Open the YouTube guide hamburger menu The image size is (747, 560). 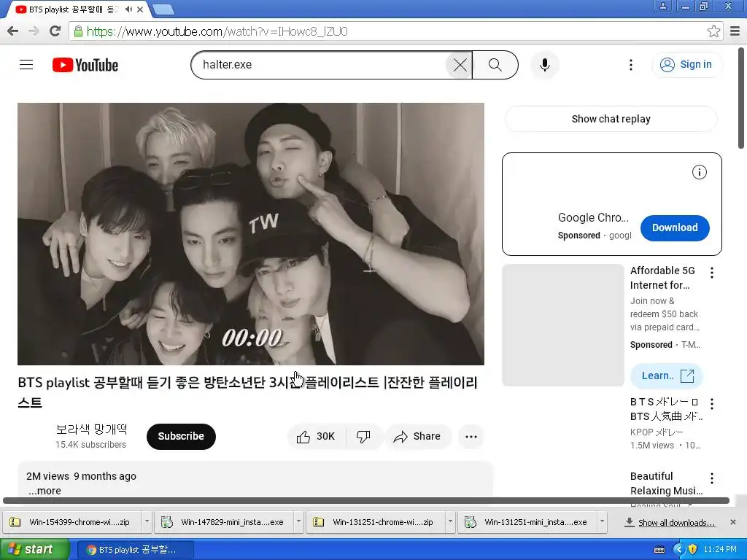coord(26,65)
